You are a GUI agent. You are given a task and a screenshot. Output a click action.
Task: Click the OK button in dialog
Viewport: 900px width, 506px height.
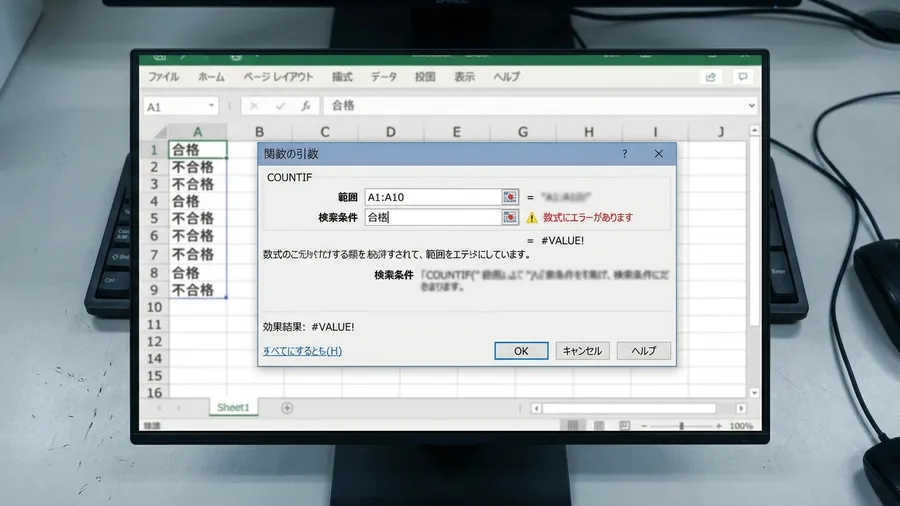pos(521,351)
